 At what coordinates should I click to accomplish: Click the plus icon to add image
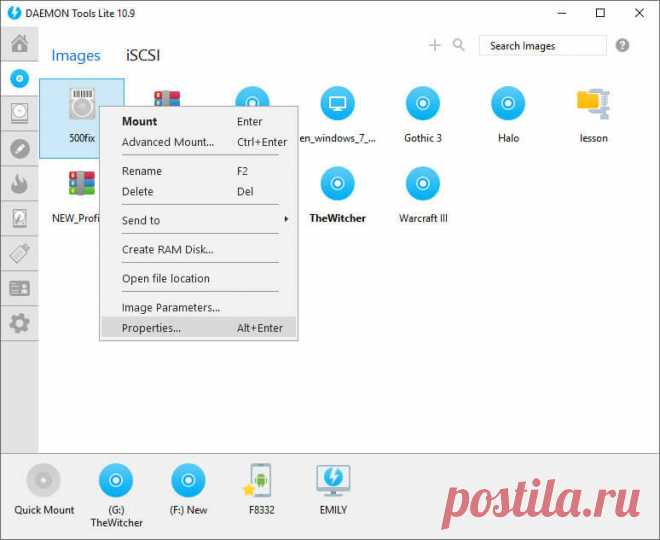435,45
